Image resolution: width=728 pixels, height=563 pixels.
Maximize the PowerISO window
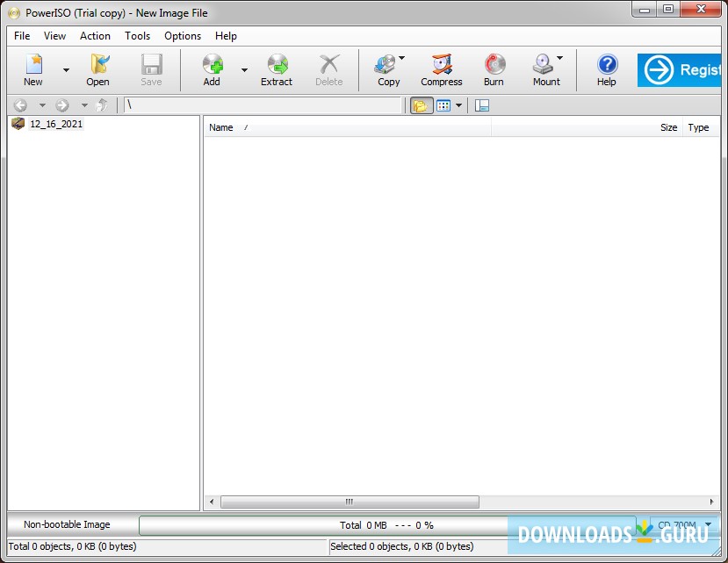tap(668, 10)
